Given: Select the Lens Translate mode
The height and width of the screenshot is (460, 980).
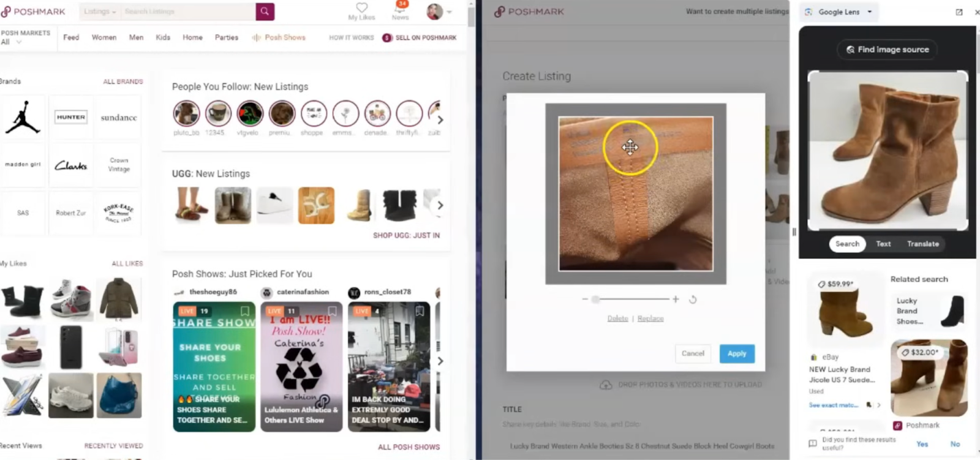Looking at the screenshot, I should coord(923,244).
